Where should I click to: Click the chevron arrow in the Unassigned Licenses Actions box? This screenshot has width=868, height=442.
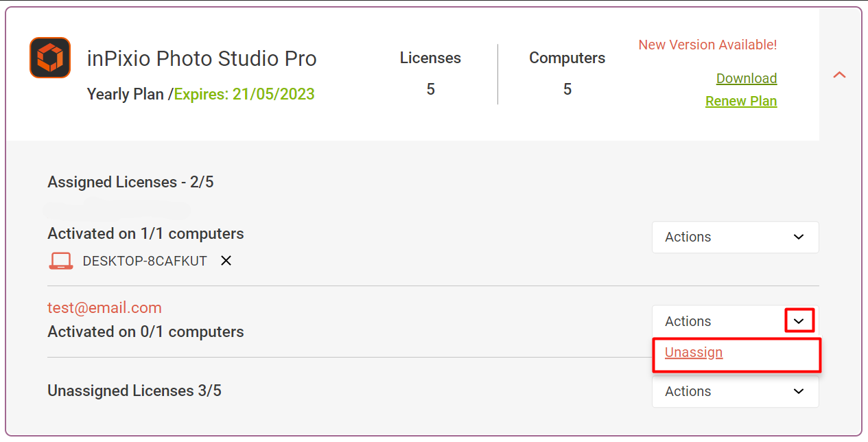tap(799, 391)
